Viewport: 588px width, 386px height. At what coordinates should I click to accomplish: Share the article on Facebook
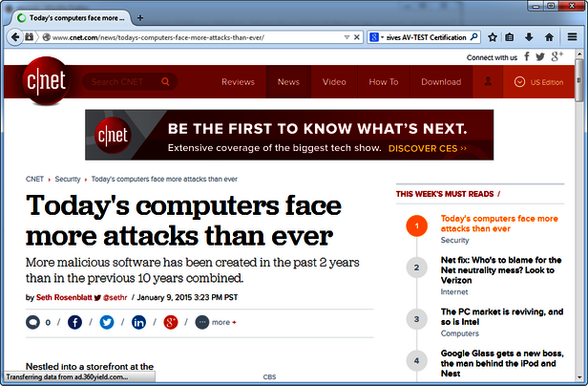click(x=75, y=322)
